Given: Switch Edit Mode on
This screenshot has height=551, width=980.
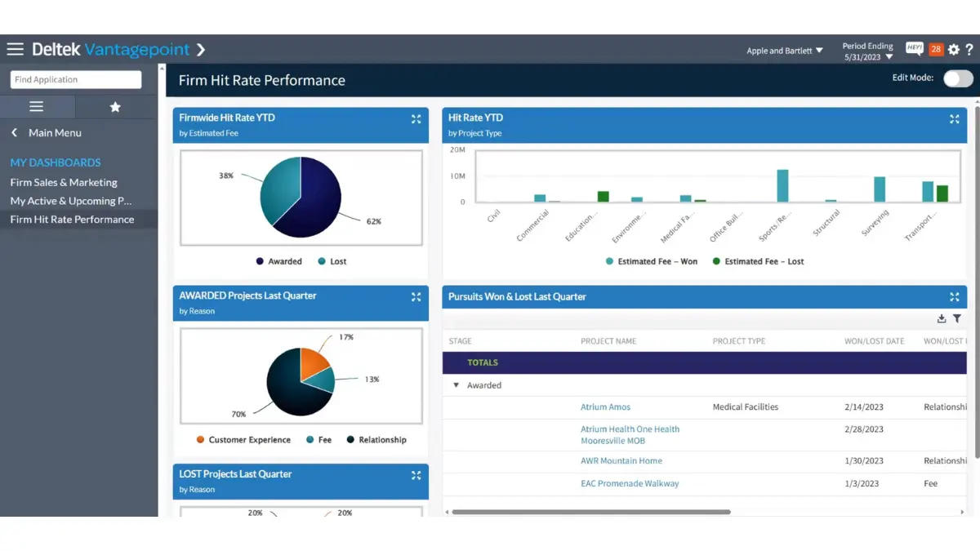Looking at the screenshot, I should tap(956, 78).
